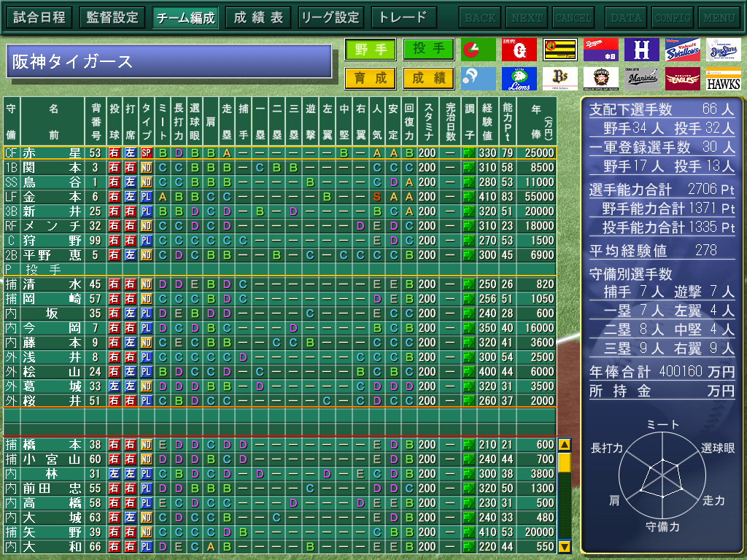The image size is (747, 560).
Task: Open the DATA menu
Action: tap(626, 17)
